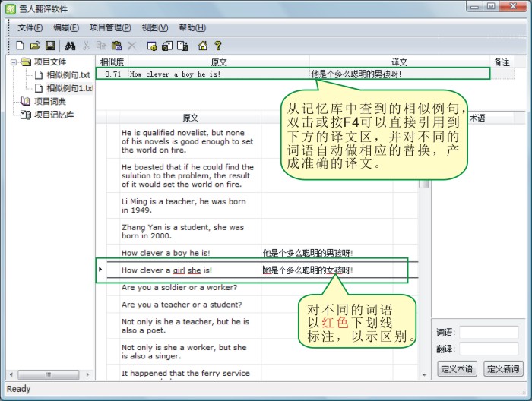The height and width of the screenshot is (401, 532).
Task: Click the 词语 input field
Action: [488, 333]
